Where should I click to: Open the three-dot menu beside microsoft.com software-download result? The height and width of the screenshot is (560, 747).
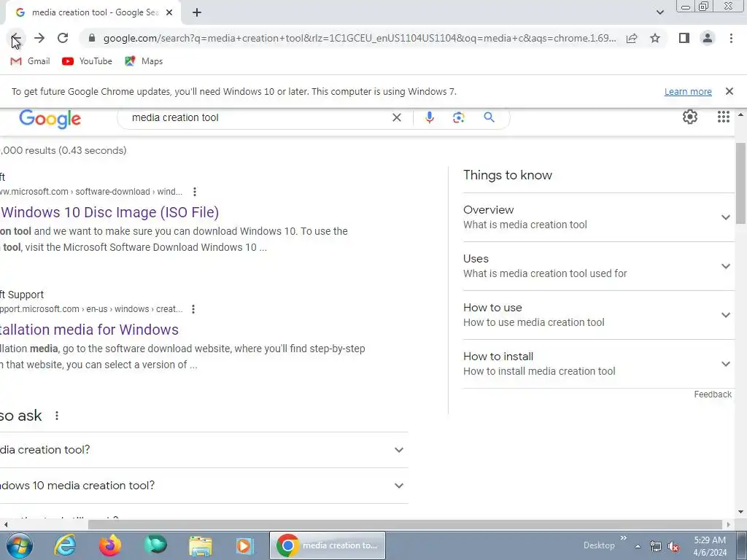(194, 192)
